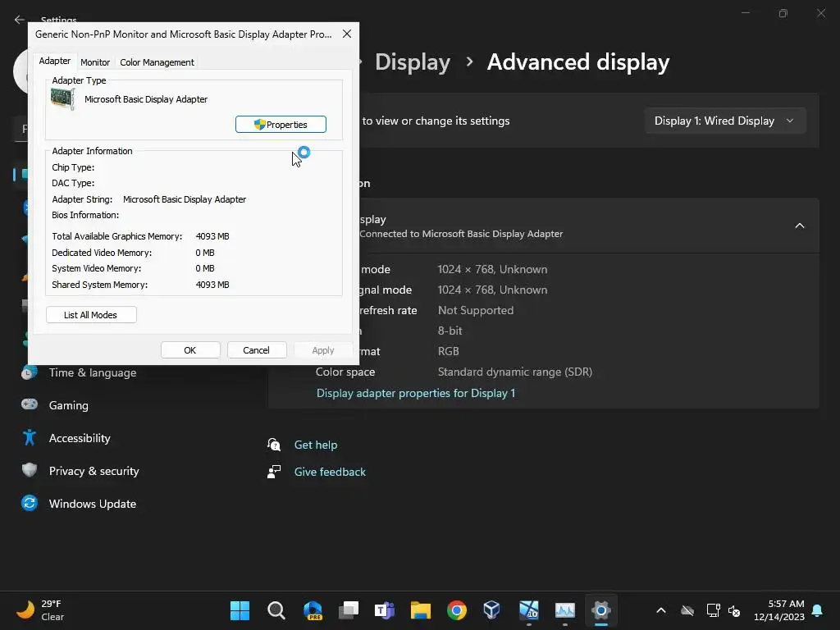
Task: Open the performance monitor taskbar app
Action: point(564,610)
